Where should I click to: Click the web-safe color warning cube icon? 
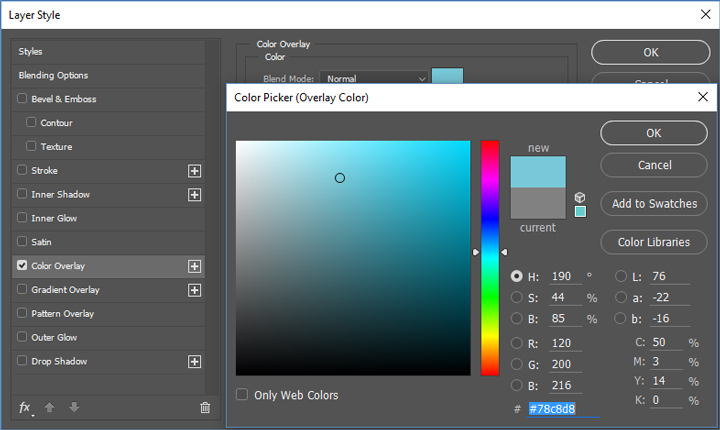(x=580, y=198)
